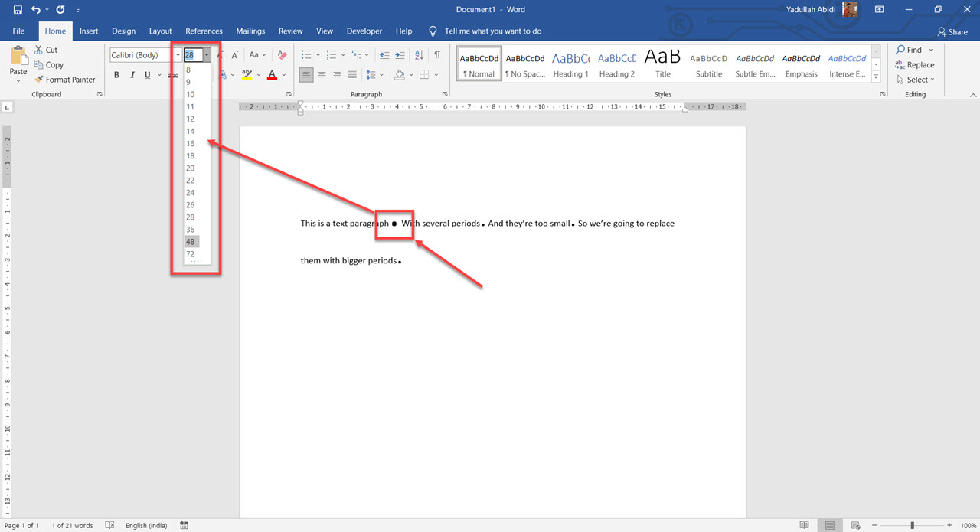Expand the line spacing options dropdown
Screen dimensions: 980x532
pos(380,74)
